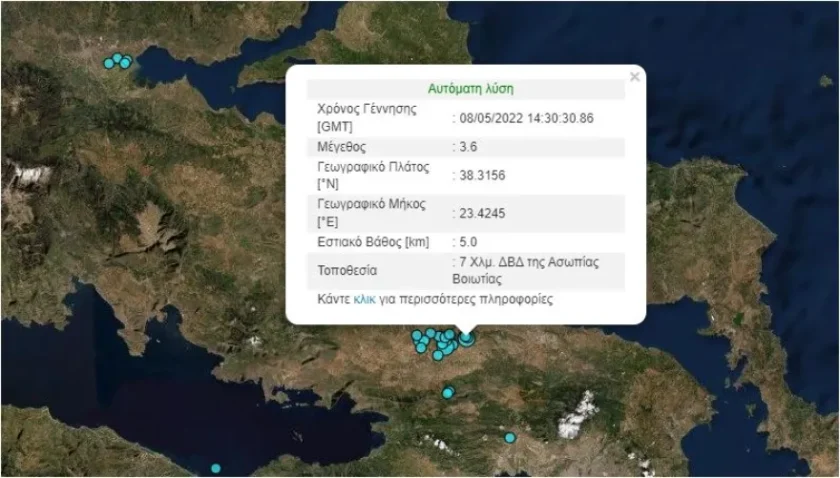Click the 08/05/2022 14:30:30.86 timestamp value
Image resolution: width=840 pixels, height=478 pixels.
click(526, 118)
